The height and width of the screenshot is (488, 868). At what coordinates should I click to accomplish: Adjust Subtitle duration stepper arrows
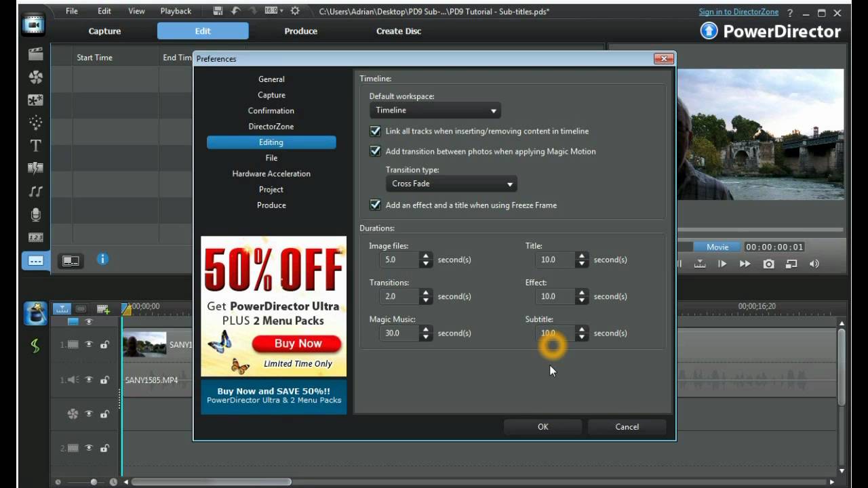[x=582, y=333]
